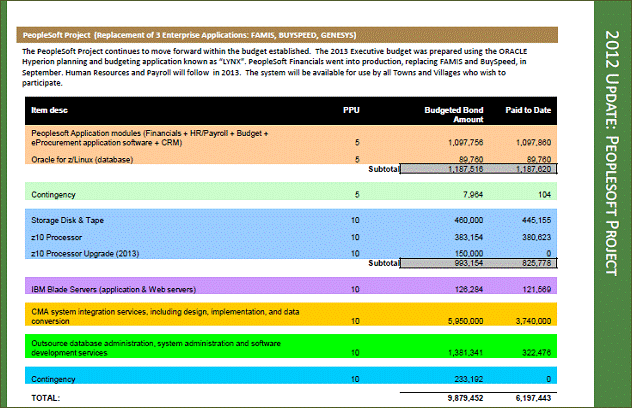Click Storage budgeted value 460,000

(x=469, y=220)
